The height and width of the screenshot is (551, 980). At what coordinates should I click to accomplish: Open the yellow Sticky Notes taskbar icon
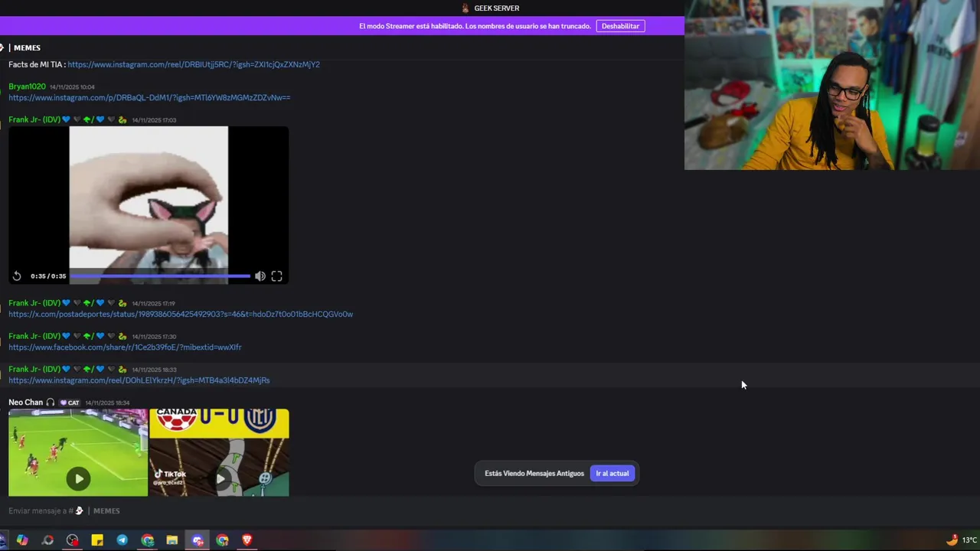tap(97, 540)
